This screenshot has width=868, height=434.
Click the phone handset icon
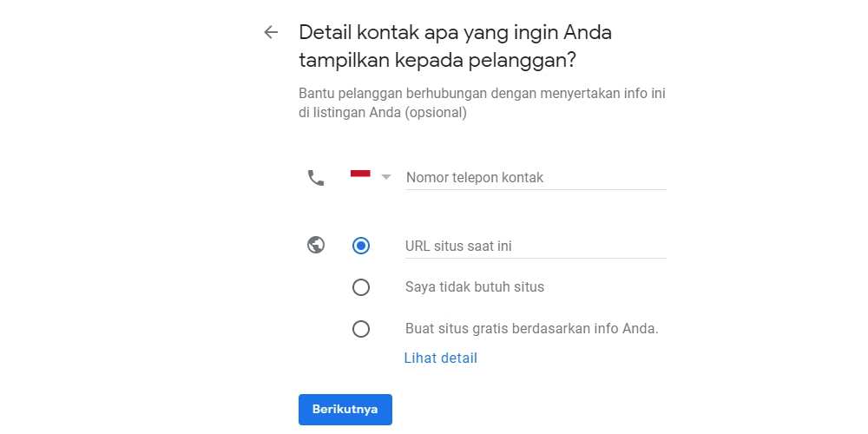pos(316,178)
